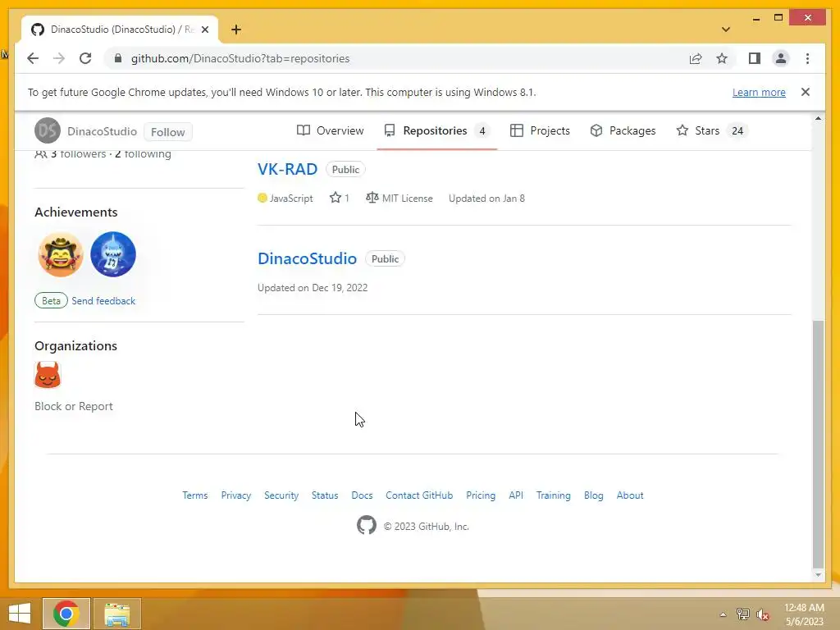Open the Privacy footer link
The image size is (840, 630).
[x=235, y=495]
